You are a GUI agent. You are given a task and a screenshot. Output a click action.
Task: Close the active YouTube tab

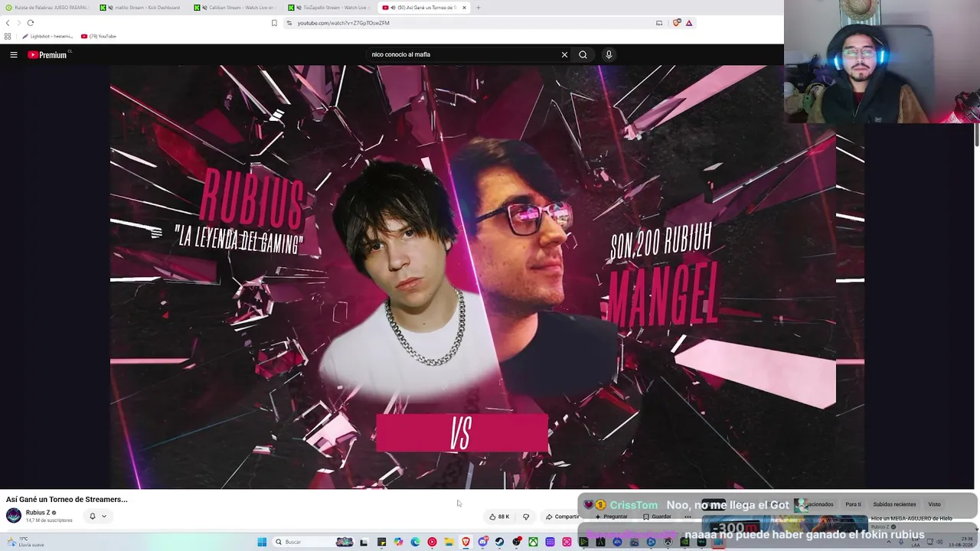click(464, 8)
